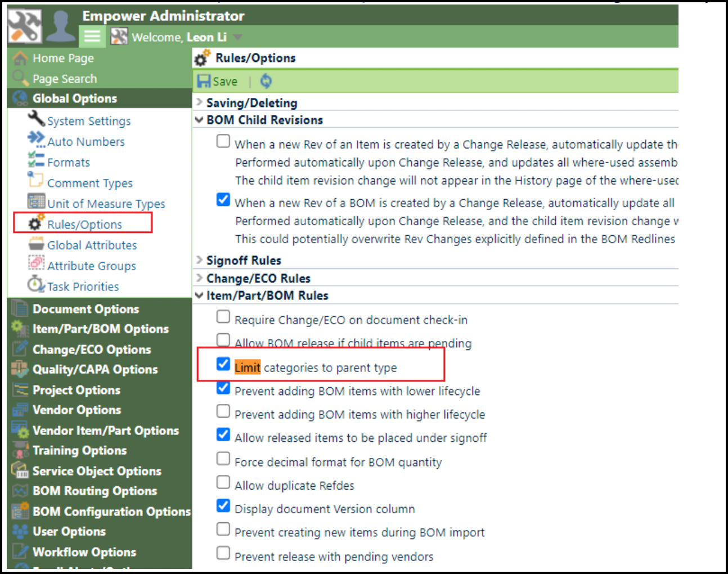728x574 pixels.
Task: Click the Save button in toolbar
Action: tap(217, 82)
